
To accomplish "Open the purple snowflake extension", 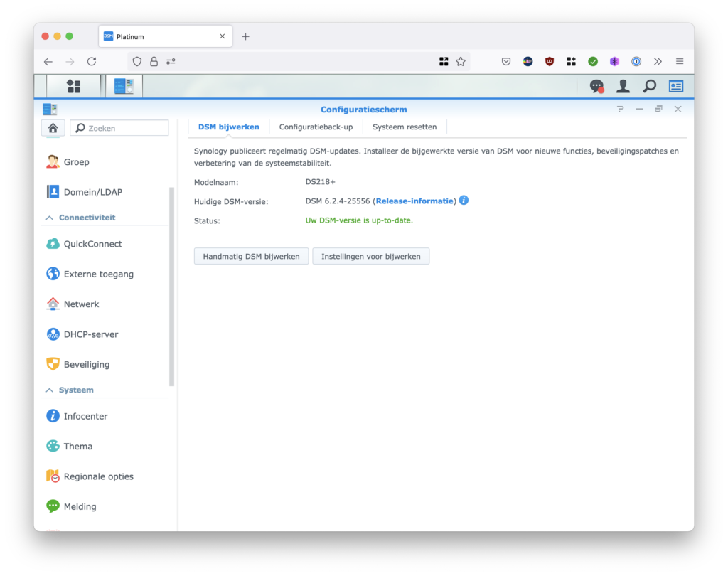I will tap(614, 61).
